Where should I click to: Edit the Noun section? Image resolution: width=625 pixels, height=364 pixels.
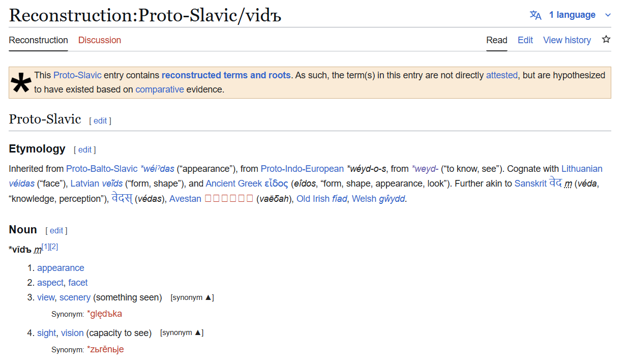point(56,230)
